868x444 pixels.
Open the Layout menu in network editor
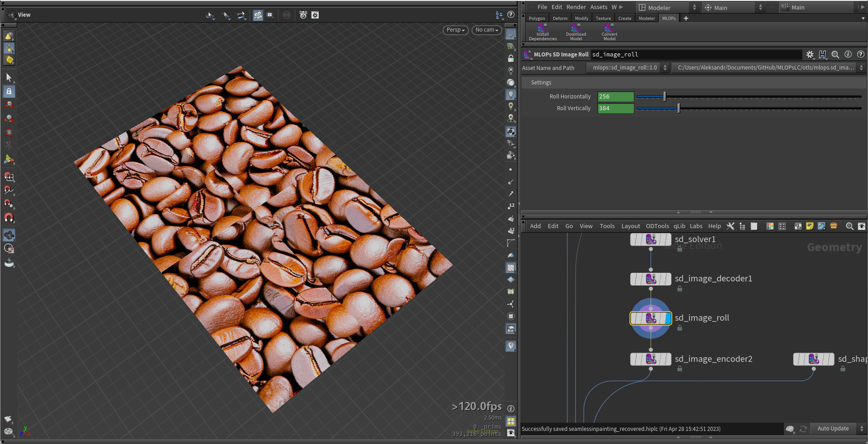[630, 226]
